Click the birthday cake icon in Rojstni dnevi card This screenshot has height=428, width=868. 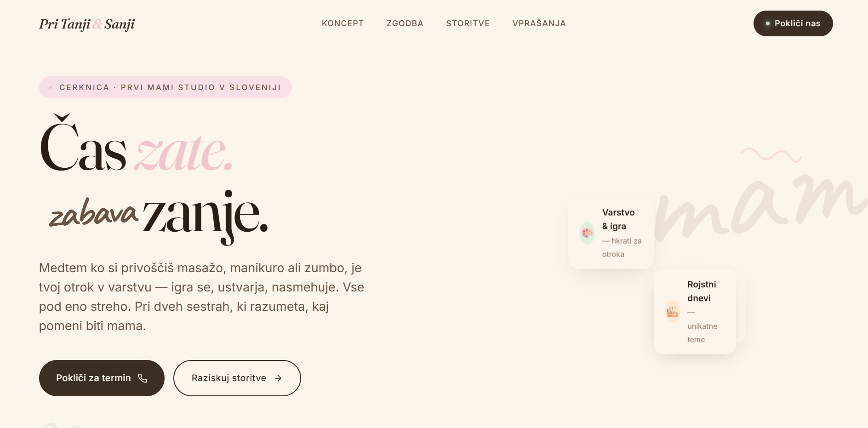pyautogui.click(x=672, y=312)
